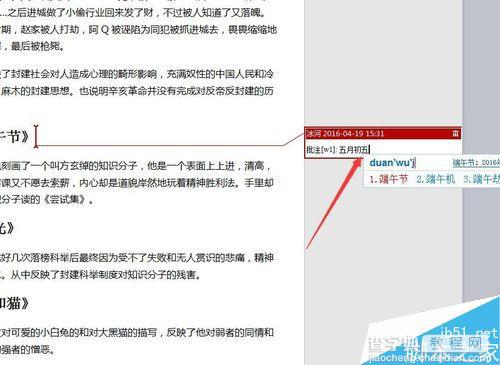500x365 pixels.
Task: Click the line containing 阿 Q 被诬陷为同犯被抓进城去
Action: click(x=138, y=30)
